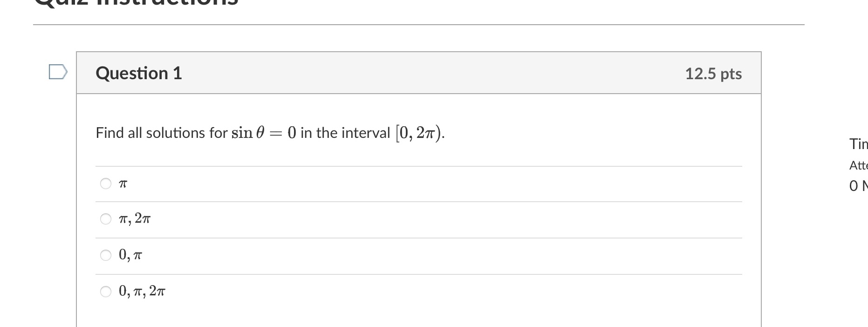Select the first answer option row
This screenshot has width=868, height=327.
[x=326, y=184]
